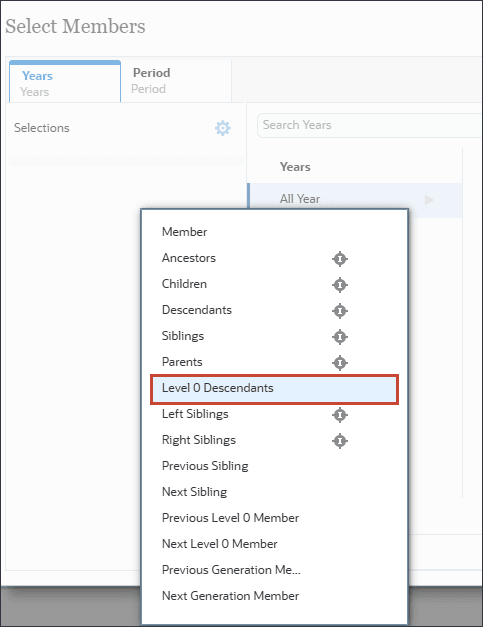Click the inclusive icon beside Descendants
Viewport: 483px width, 627px height.
pos(340,311)
